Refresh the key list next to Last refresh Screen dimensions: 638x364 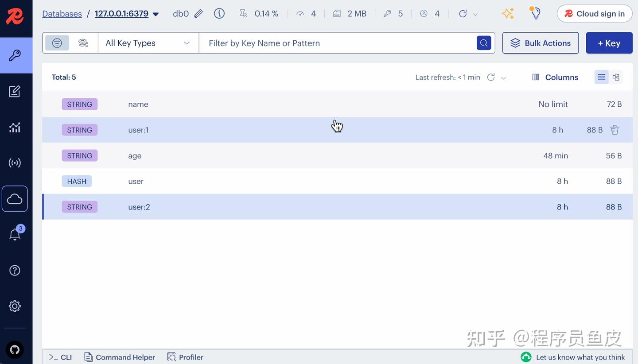coord(491,77)
